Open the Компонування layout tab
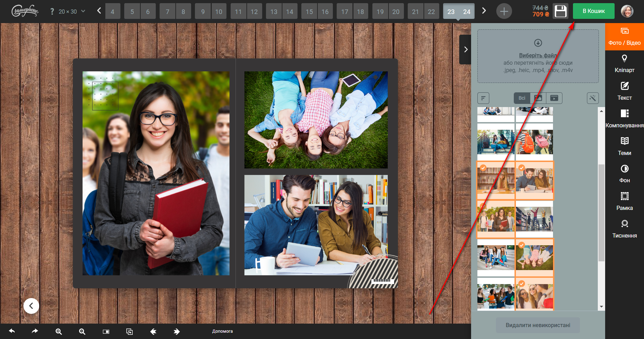 [624, 119]
